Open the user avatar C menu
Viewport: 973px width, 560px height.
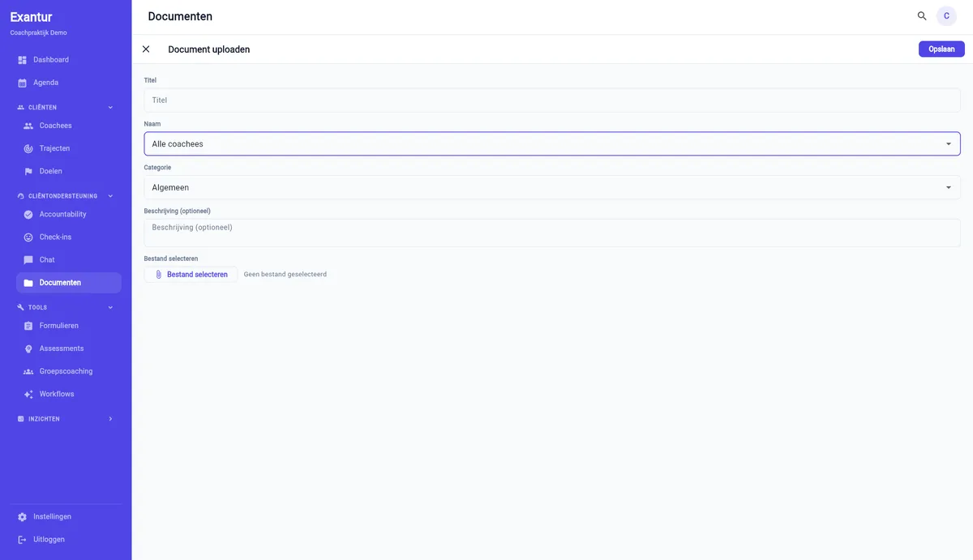[946, 16]
